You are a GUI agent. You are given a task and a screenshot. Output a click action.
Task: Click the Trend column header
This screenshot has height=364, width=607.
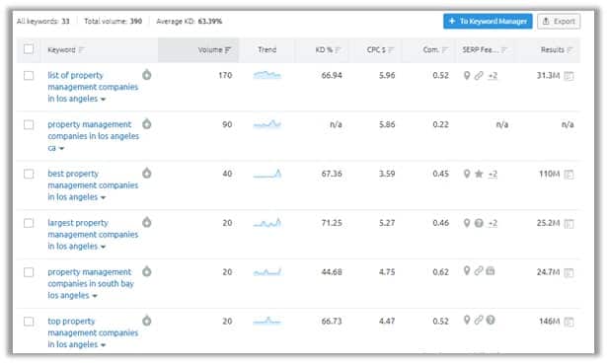(x=267, y=50)
